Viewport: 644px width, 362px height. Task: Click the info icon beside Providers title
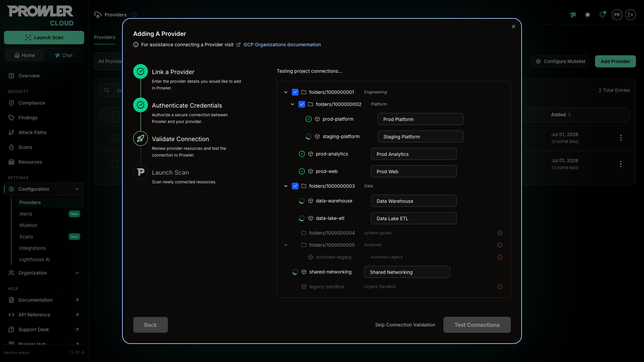pos(134,15)
